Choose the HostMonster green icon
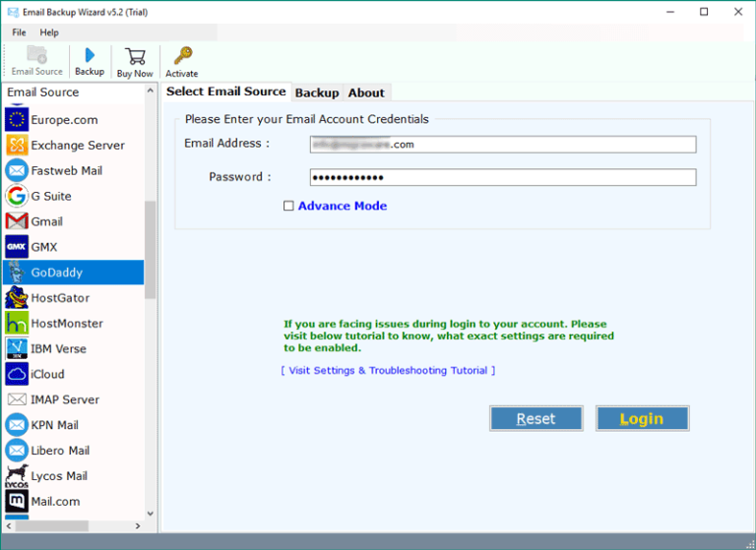The width and height of the screenshot is (756, 550). [17, 324]
